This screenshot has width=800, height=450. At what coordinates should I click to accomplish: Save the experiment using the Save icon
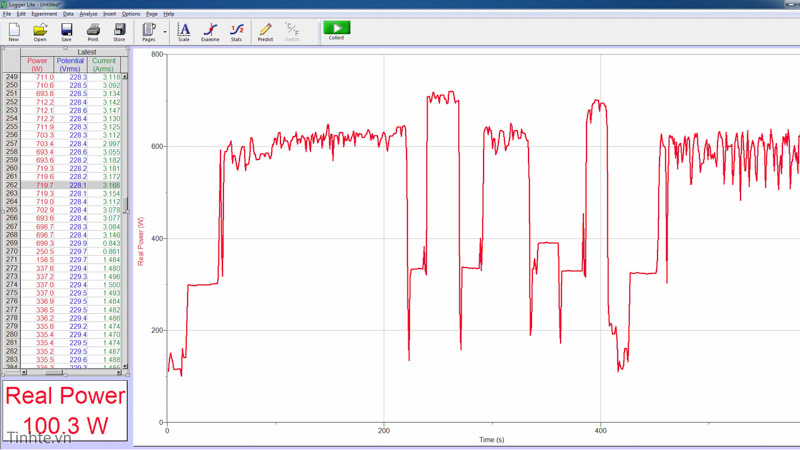coord(66,31)
